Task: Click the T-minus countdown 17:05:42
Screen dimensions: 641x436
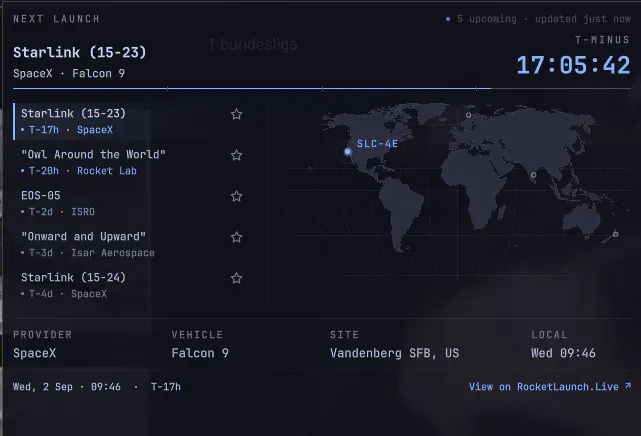Action: (574, 65)
